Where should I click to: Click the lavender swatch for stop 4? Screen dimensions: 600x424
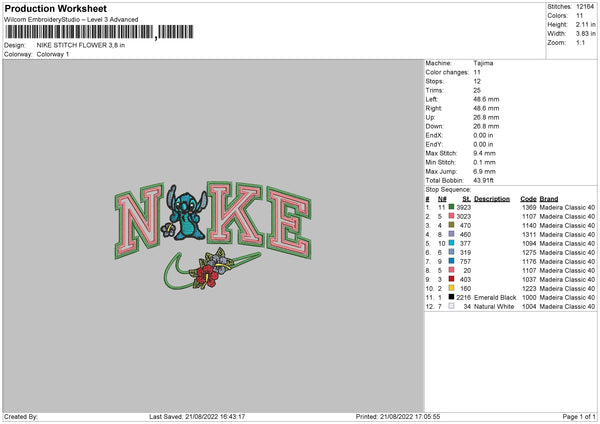point(452,234)
